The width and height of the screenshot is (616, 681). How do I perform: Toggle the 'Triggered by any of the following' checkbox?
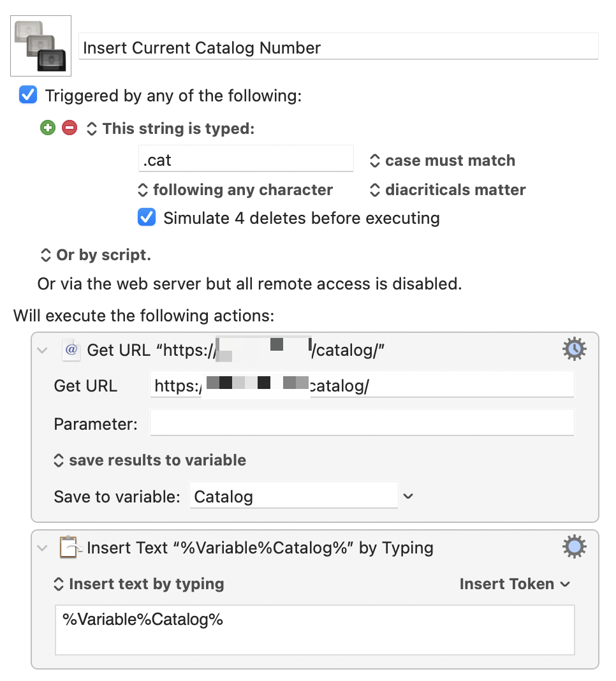pos(28,96)
